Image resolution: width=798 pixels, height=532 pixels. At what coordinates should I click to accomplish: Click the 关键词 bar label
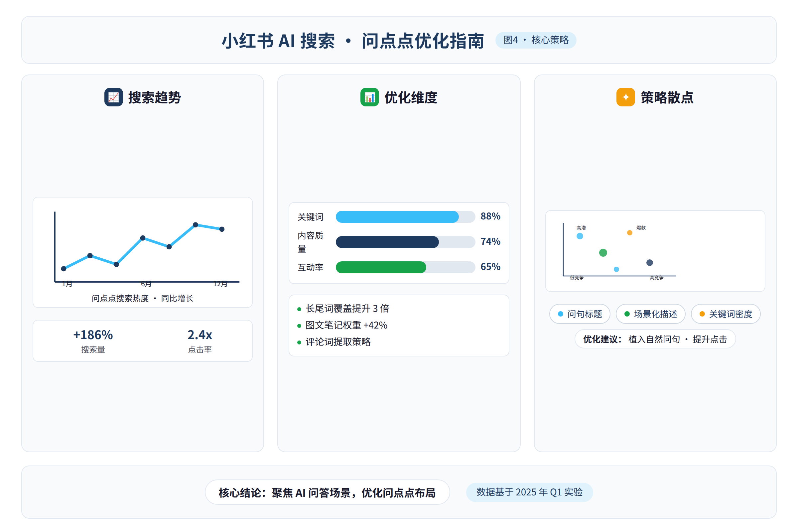(311, 217)
